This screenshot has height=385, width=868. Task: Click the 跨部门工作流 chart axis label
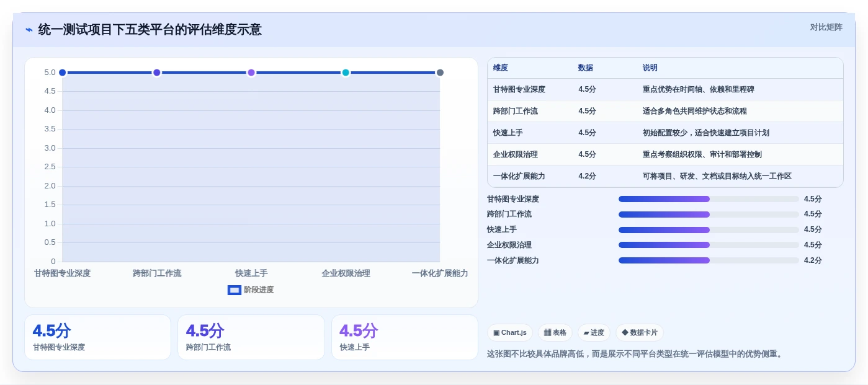click(157, 273)
